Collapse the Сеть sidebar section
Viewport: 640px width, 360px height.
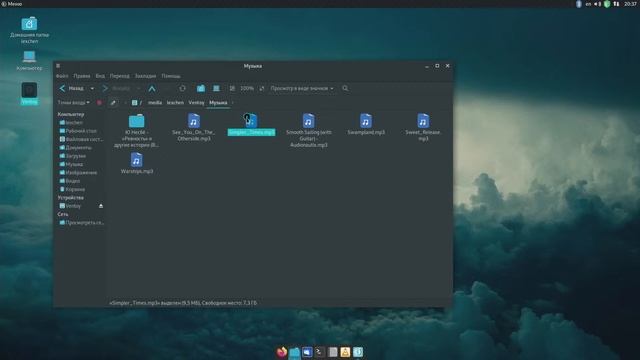(62, 214)
